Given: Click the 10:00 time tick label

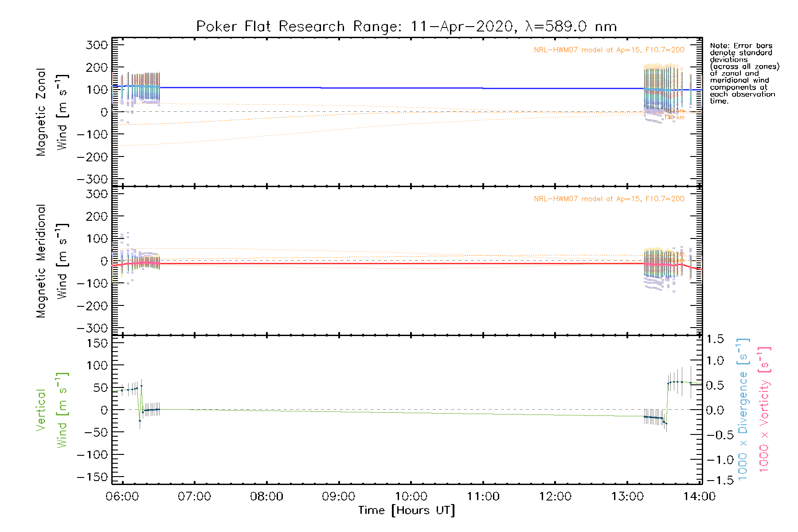Looking at the screenshot, I should coord(411,497).
